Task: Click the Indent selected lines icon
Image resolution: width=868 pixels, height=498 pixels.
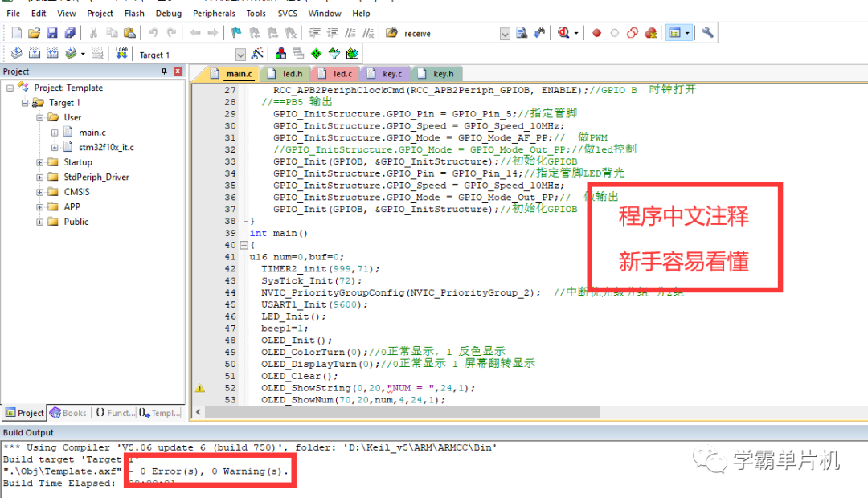Action: tap(314, 33)
